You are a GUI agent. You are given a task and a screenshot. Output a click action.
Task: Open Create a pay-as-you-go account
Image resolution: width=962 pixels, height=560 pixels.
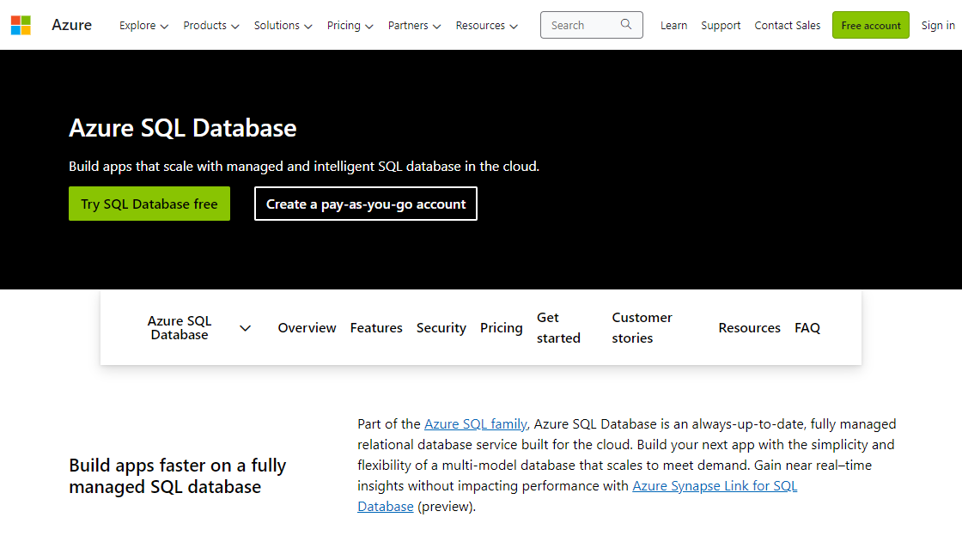[365, 204]
